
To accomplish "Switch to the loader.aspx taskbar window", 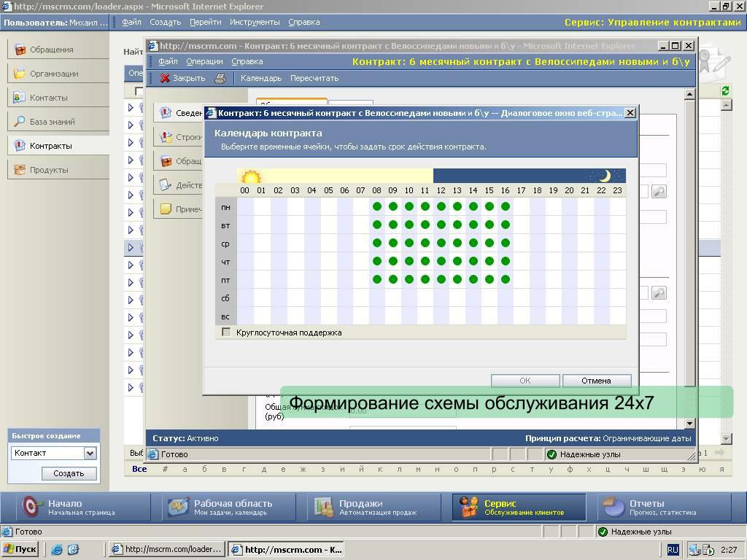I will point(166,550).
